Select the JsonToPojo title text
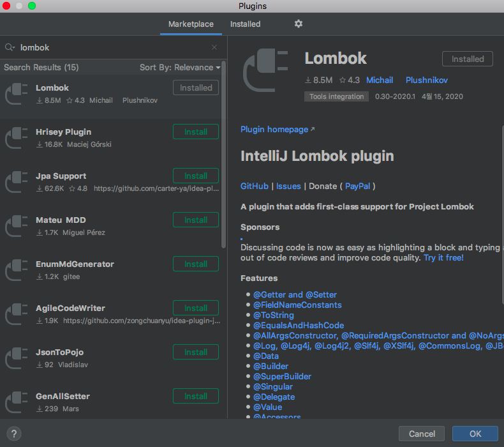Screen dimensions: 504x447 59,352
